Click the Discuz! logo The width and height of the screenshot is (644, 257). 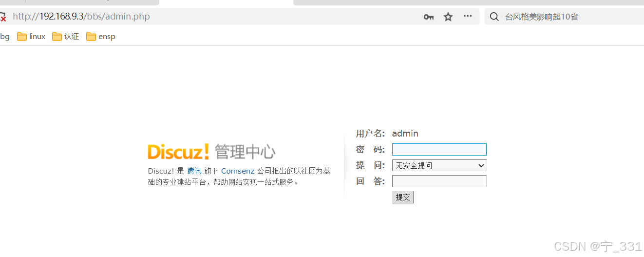pos(178,152)
